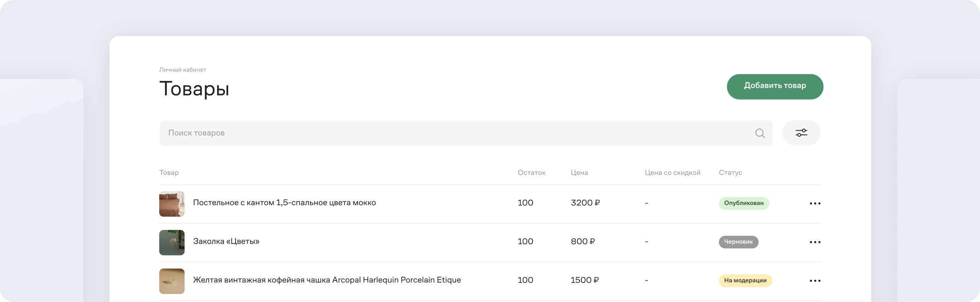Image resolution: width=980 pixels, height=302 pixels.
Task: Open the three-dot menu for the Постельное row
Action: (815, 204)
